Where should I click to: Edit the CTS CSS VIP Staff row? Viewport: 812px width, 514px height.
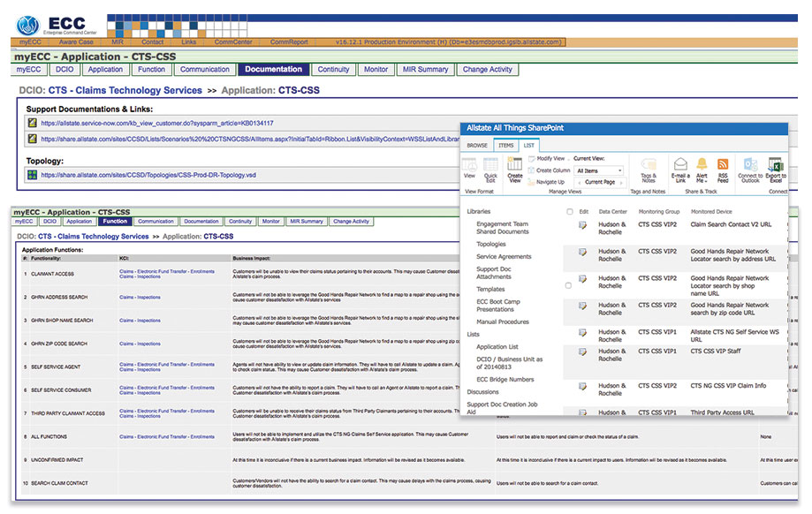click(582, 352)
